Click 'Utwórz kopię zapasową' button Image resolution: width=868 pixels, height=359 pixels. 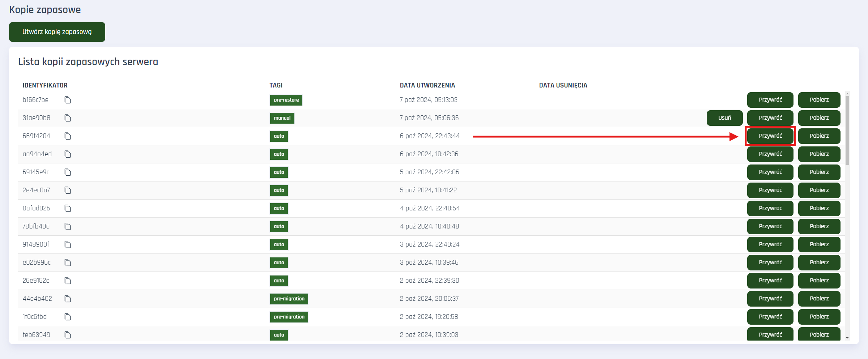(57, 32)
